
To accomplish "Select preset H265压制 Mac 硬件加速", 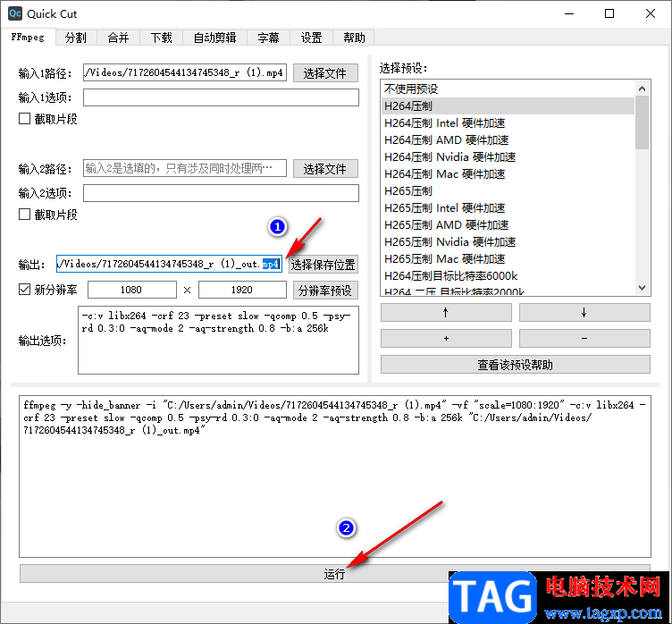I will (508, 259).
